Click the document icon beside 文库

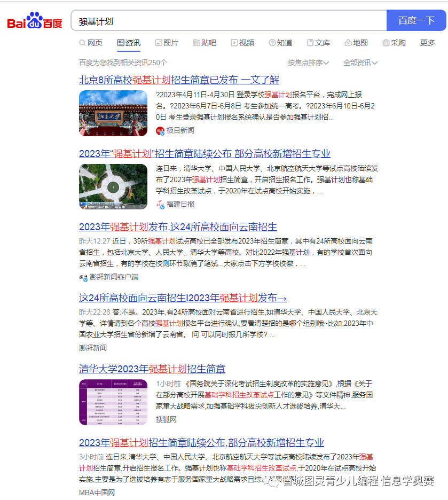click(x=310, y=43)
